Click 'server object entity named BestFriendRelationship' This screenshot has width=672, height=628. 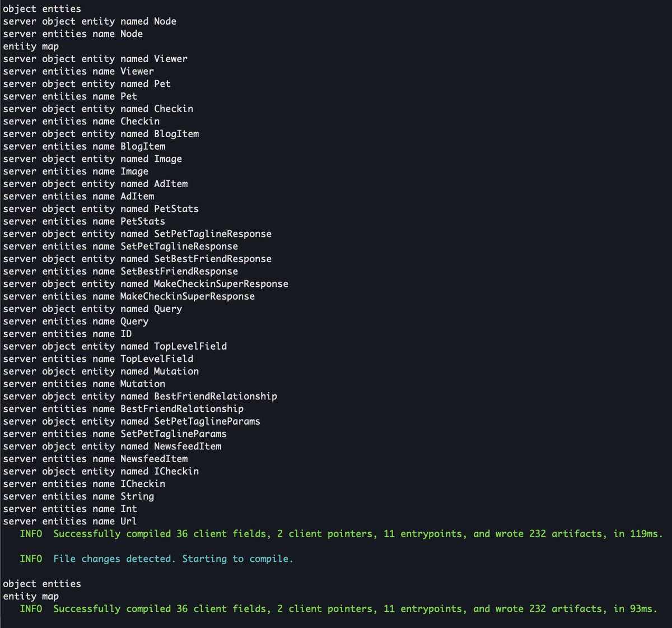[140, 397]
